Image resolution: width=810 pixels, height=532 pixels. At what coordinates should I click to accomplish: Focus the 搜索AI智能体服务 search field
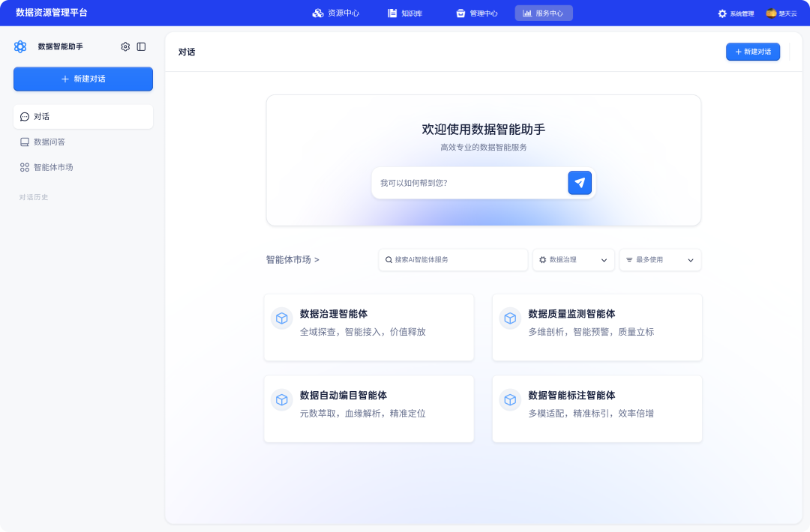pos(453,259)
